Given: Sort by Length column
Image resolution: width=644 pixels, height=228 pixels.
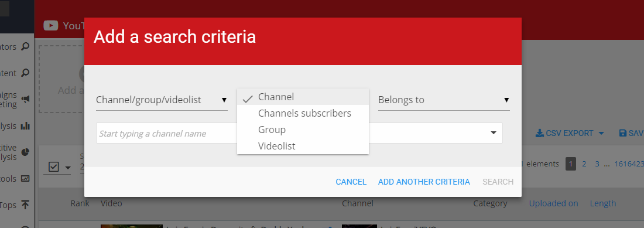Looking at the screenshot, I should [x=603, y=203].
